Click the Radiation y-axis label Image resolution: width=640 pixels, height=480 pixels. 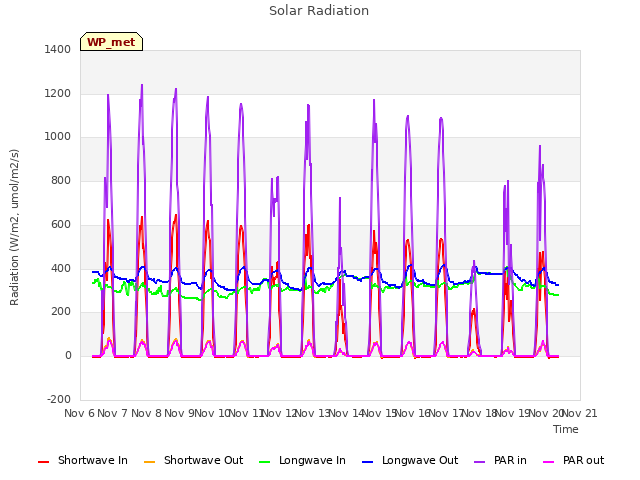14,227
